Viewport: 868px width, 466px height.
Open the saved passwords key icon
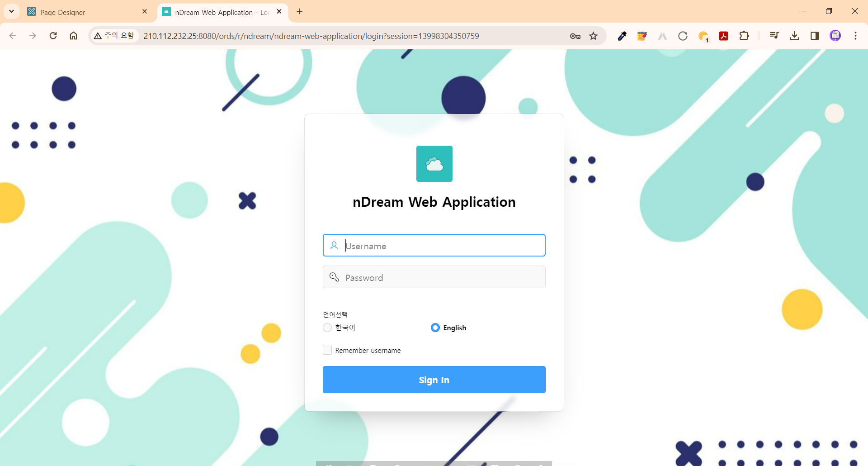click(575, 36)
